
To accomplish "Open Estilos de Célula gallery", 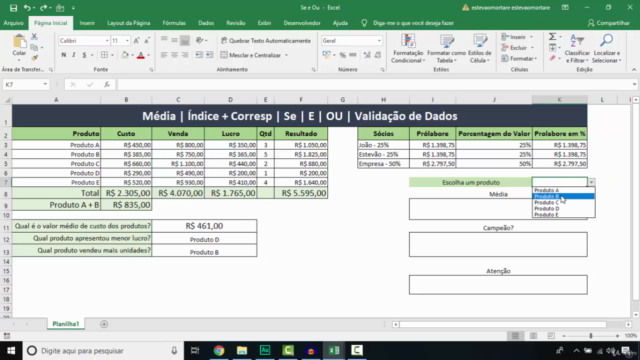I will pyautogui.click(x=480, y=49).
